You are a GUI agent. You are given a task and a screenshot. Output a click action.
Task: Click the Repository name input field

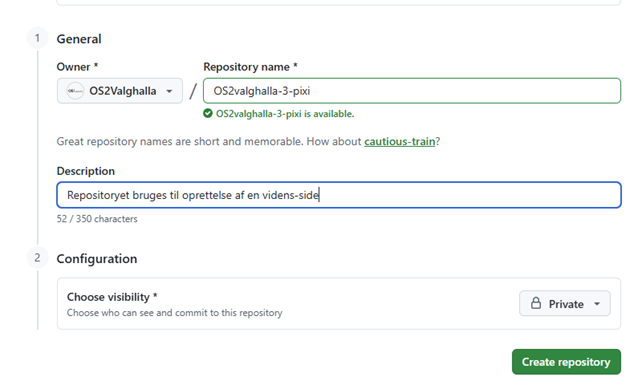pos(412,91)
